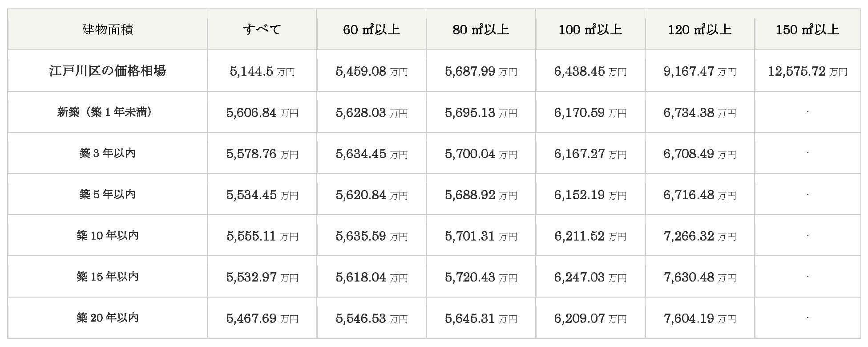
Task: Click the 築5年以内 row label
Action: click(107, 194)
